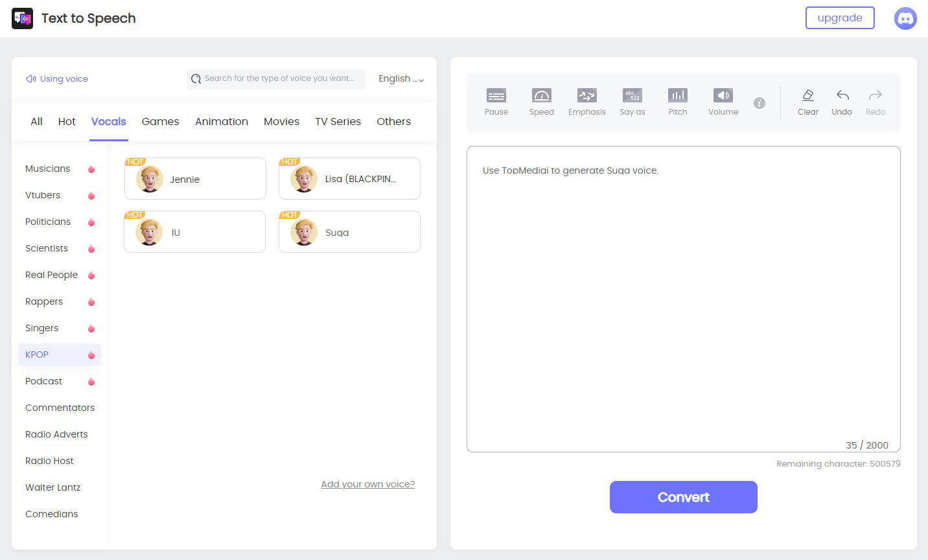Click the 35 / 2000 character counter
This screenshot has height=560, width=928.
pyautogui.click(x=867, y=445)
